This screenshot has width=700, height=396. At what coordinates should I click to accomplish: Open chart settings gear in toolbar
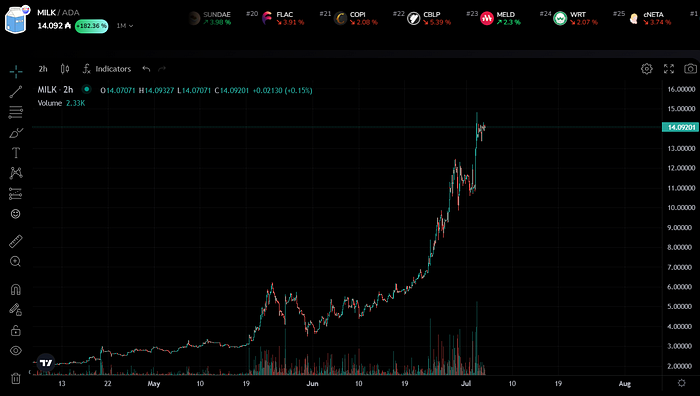pyautogui.click(x=646, y=69)
